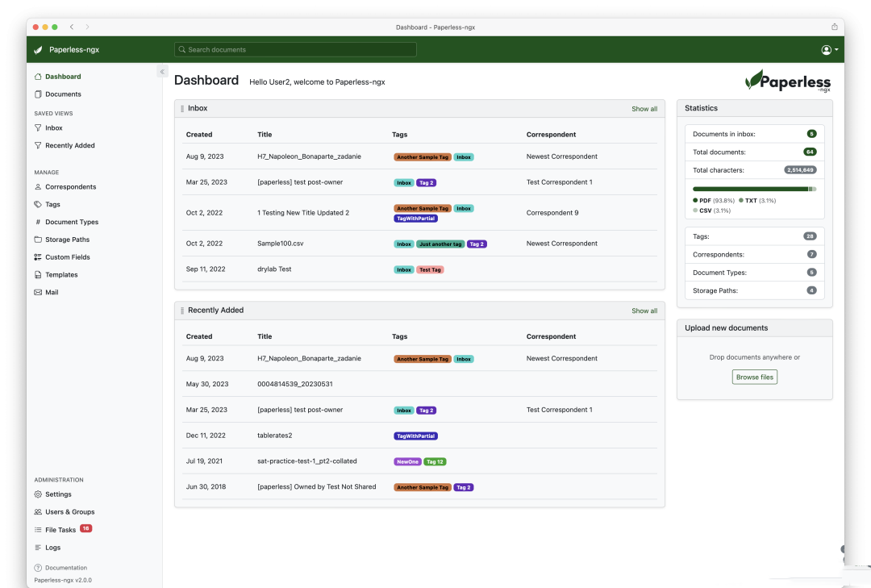The height and width of the screenshot is (588, 871).
Task: Open Documents in the sidebar
Action: coord(58,94)
